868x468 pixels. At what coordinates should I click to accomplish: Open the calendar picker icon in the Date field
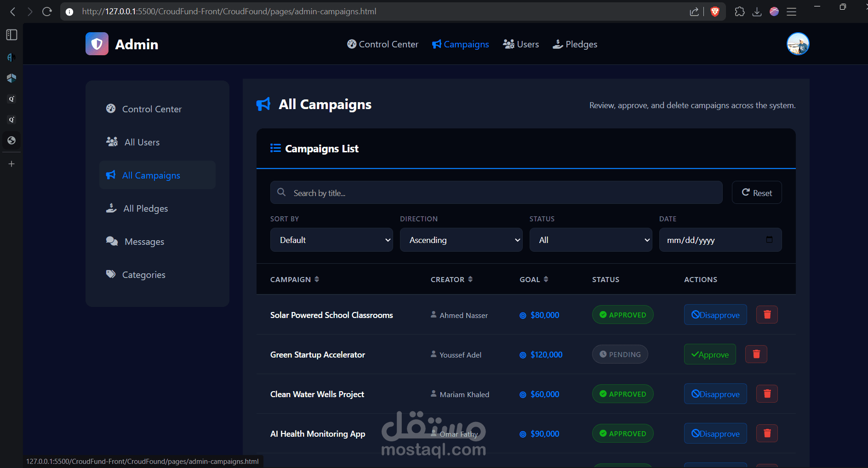[x=769, y=240]
